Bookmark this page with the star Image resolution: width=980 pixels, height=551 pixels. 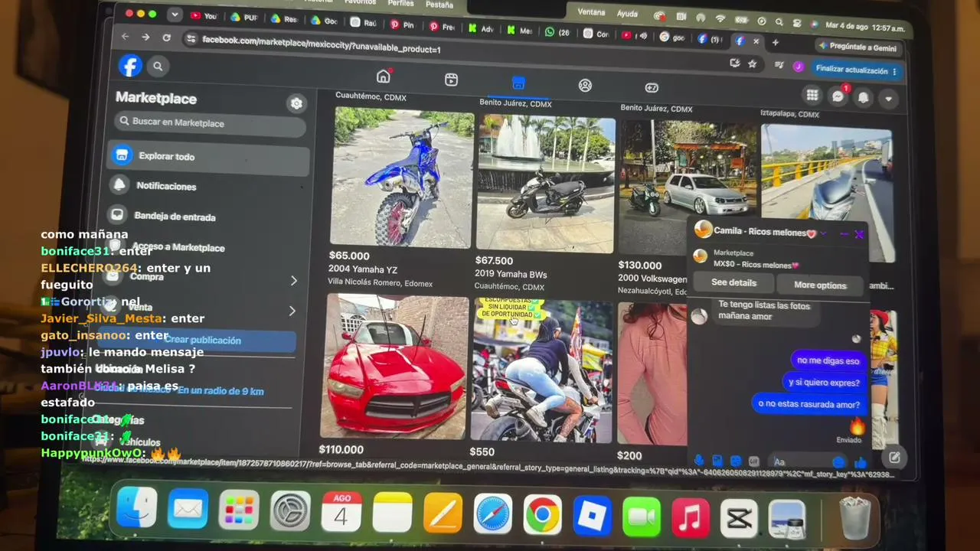coord(753,64)
